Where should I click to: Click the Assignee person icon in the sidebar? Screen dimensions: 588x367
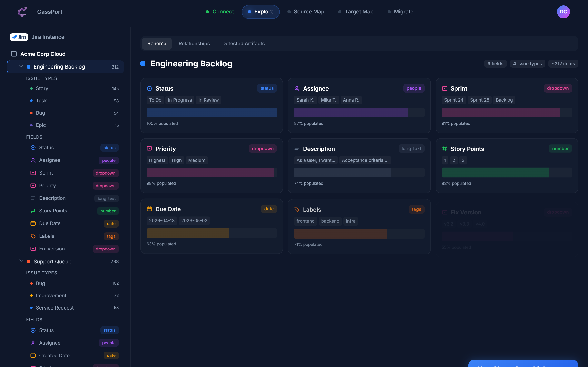[33, 160]
